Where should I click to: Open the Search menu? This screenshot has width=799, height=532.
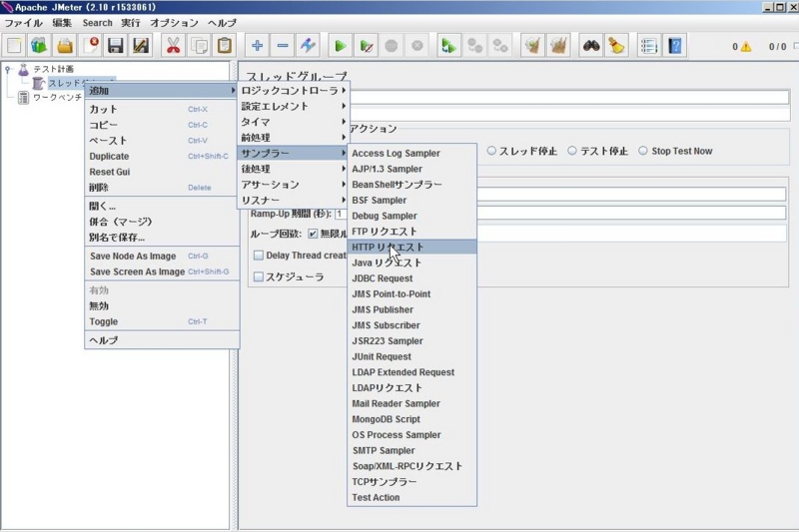tap(97, 23)
